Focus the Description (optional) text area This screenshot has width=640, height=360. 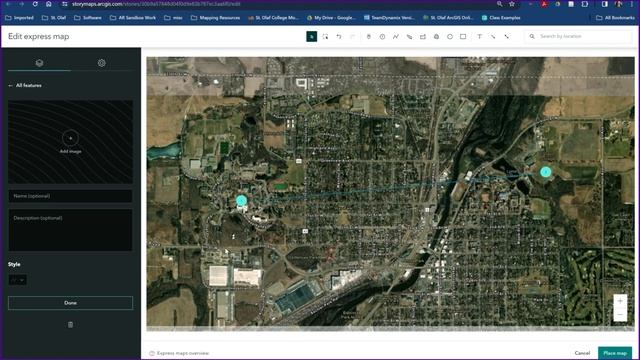click(x=70, y=230)
